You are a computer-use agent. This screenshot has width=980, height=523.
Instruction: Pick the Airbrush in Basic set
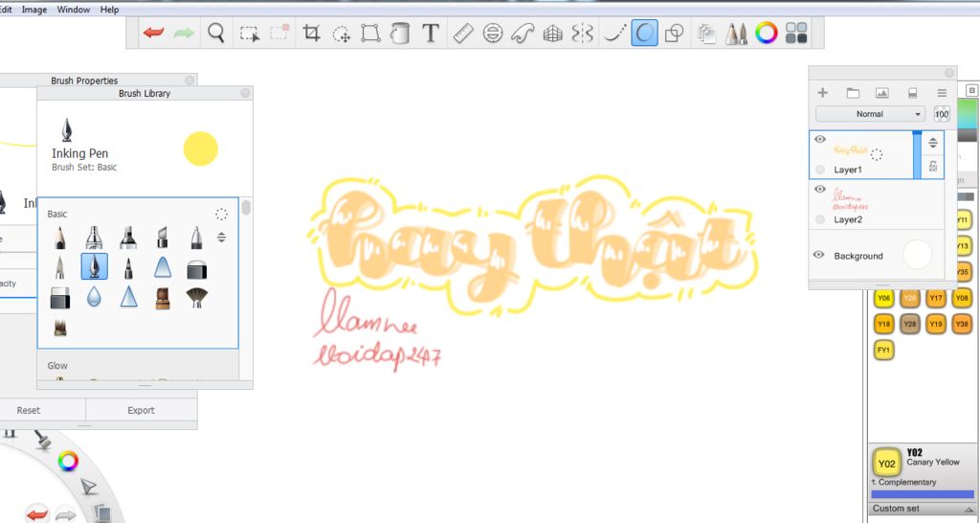[94, 238]
